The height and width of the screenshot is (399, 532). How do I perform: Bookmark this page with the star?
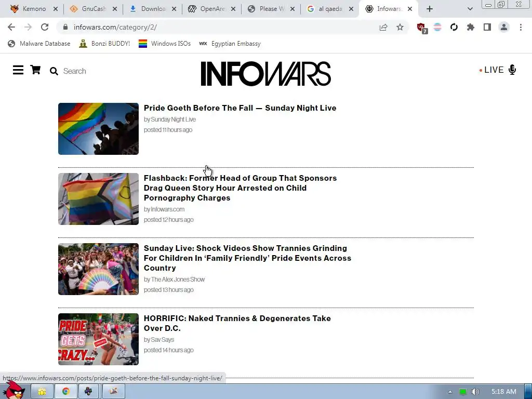[400, 27]
